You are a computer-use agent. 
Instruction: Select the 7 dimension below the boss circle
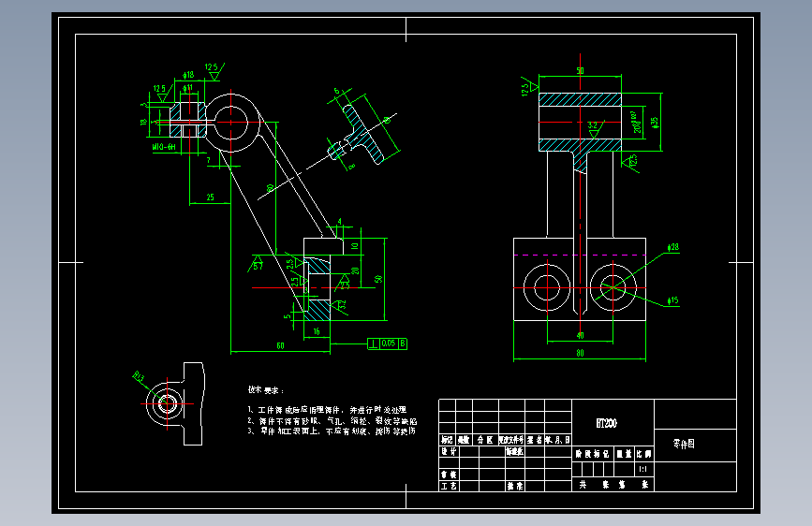[209, 160]
